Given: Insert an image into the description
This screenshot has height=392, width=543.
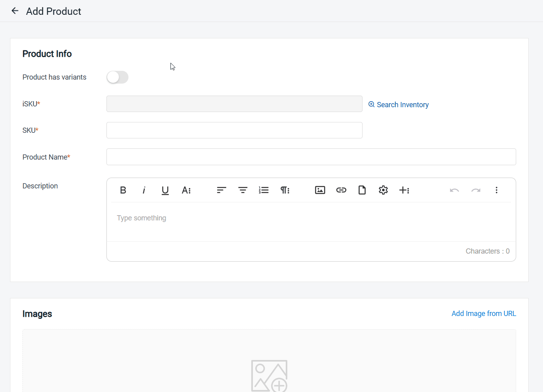Looking at the screenshot, I should click(x=320, y=190).
